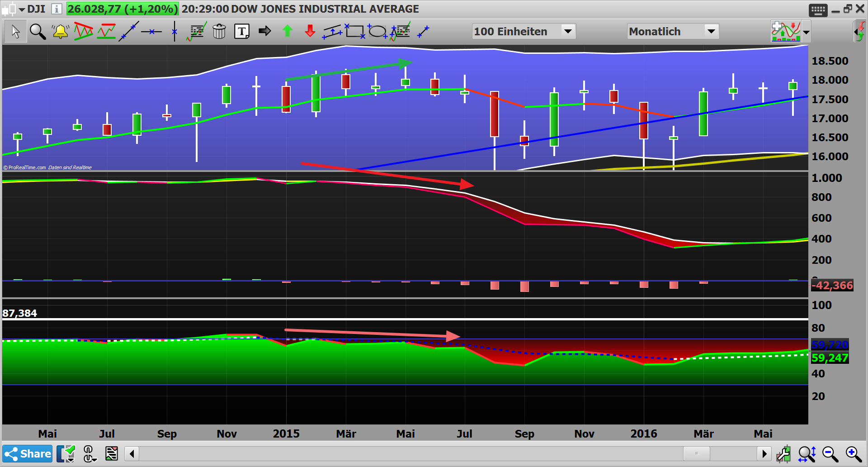Viewport: 868px width, 467px height.
Task: Select the short line segment tool
Action: (x=423, y=32)
